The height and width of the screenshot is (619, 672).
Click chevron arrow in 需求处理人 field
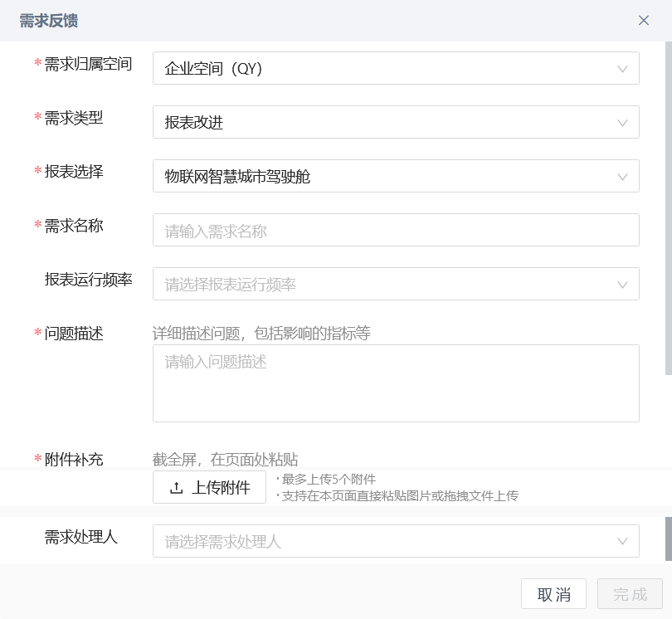(x=623, y=542)
